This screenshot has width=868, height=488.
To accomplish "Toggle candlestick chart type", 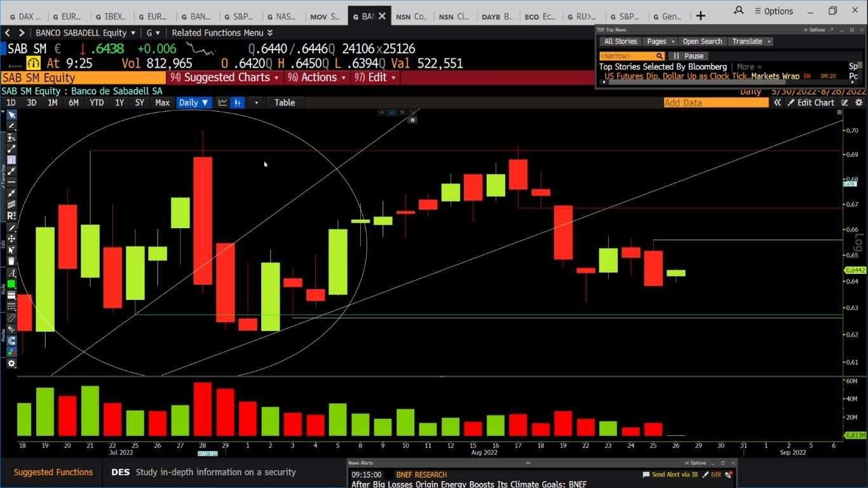I will [238, 102].
